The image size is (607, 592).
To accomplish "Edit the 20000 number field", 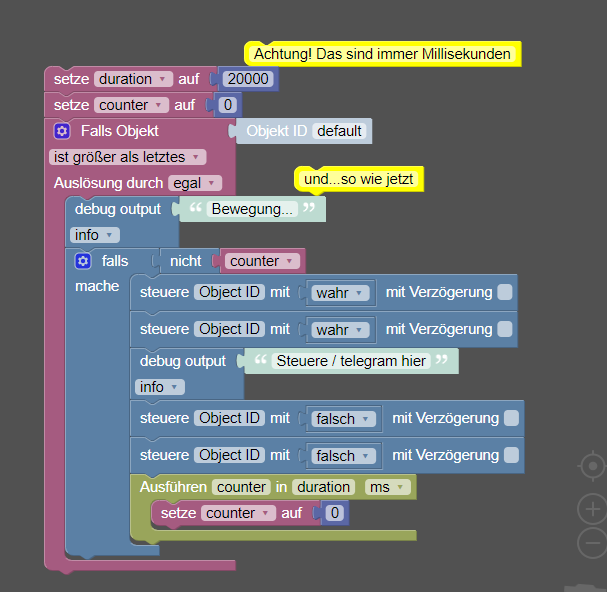I will coord(248,79).
